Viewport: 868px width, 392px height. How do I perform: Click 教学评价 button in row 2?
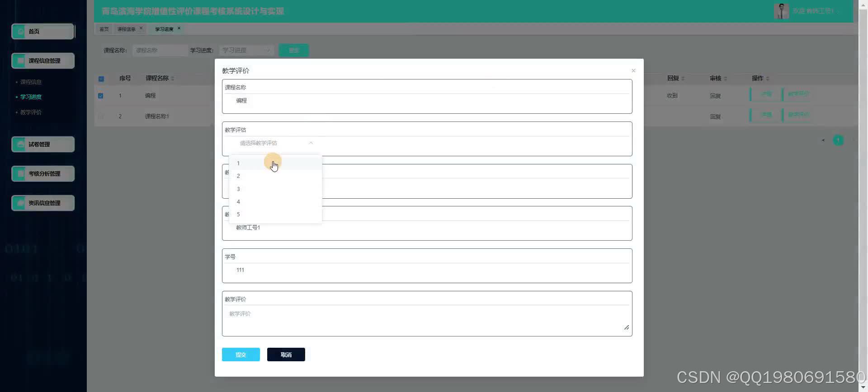(798, 115)
